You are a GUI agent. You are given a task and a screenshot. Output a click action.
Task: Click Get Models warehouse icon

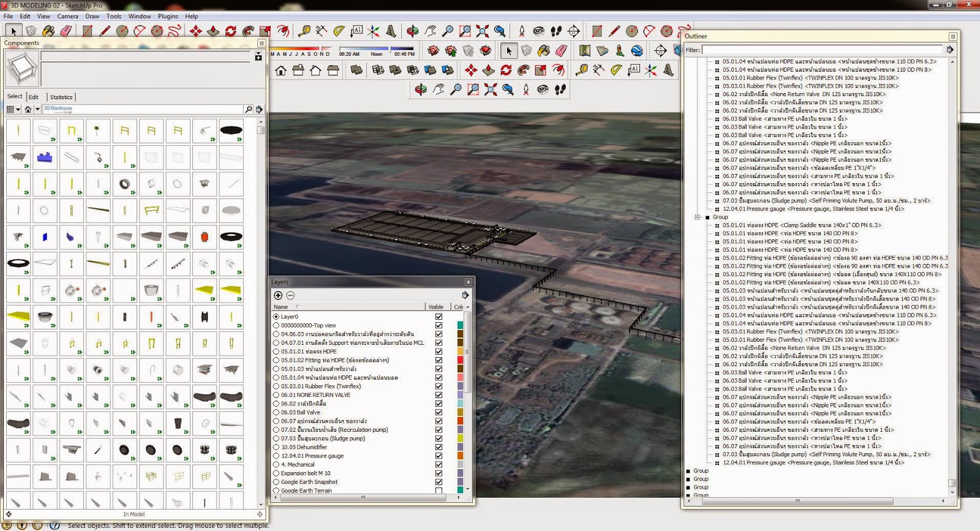pos(434,50)
